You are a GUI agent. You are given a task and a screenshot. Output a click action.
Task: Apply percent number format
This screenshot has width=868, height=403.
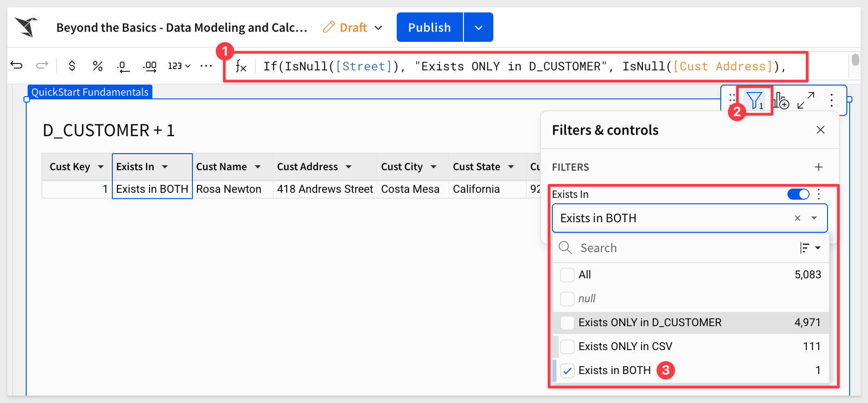tap(97, 66)
